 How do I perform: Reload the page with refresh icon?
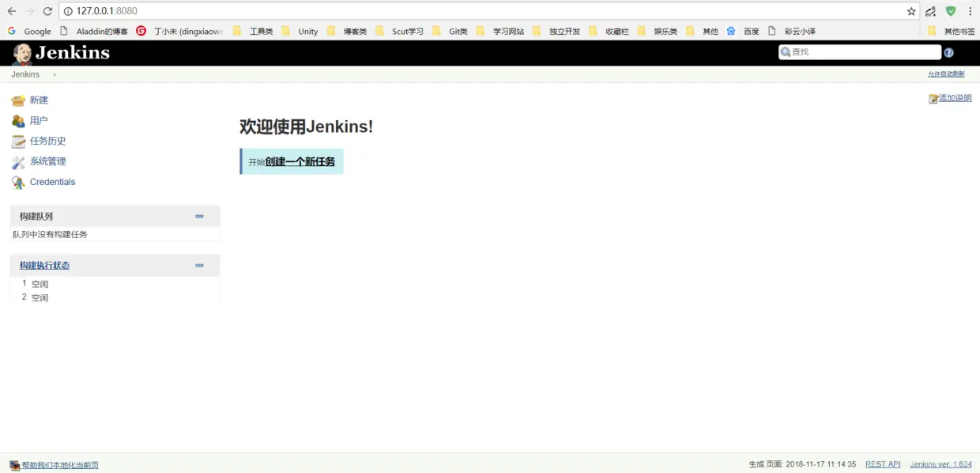point(47,11)
